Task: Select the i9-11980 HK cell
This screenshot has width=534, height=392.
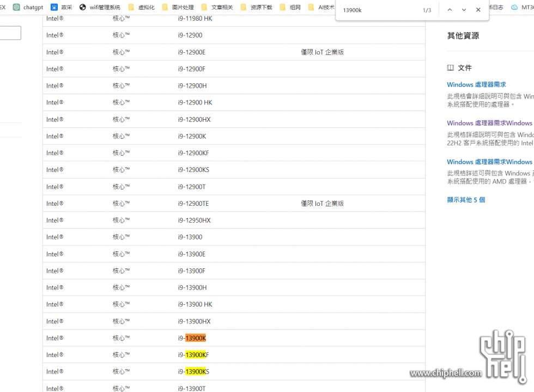Action: click(195, 19)
